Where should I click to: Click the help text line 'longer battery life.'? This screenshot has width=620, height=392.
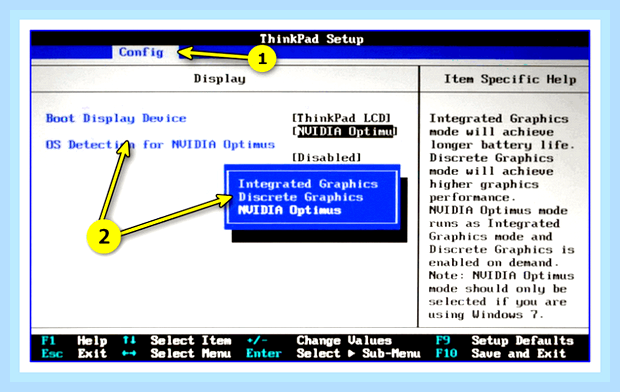(502, 145)
